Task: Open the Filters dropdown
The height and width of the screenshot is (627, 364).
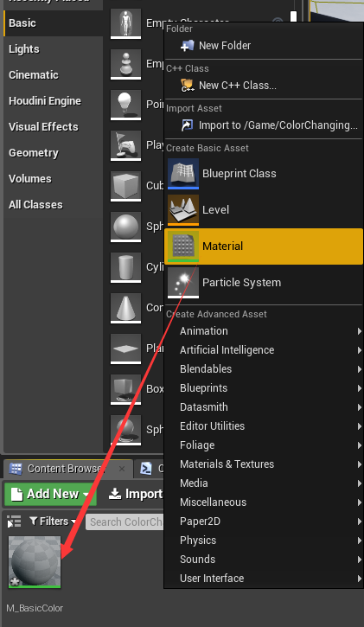Action: click(53, 521)
